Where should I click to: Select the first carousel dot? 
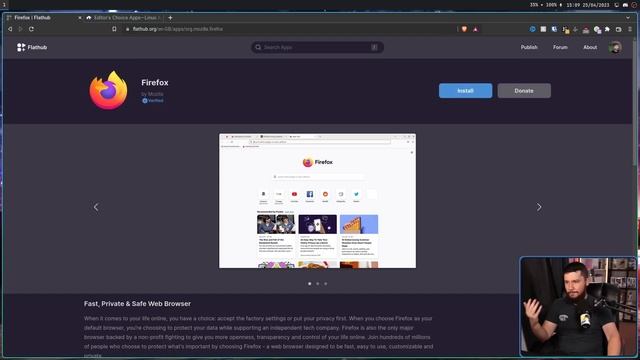309,284
